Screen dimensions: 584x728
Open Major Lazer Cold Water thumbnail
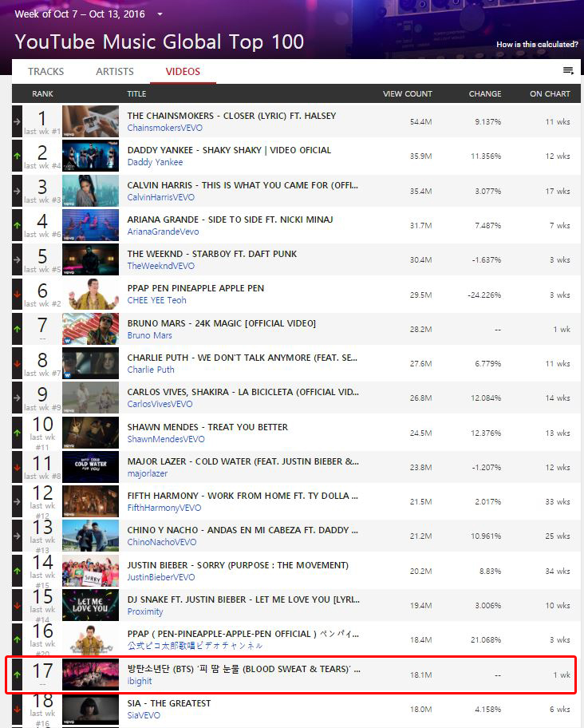pyautogui.click(x=90, y=467)
